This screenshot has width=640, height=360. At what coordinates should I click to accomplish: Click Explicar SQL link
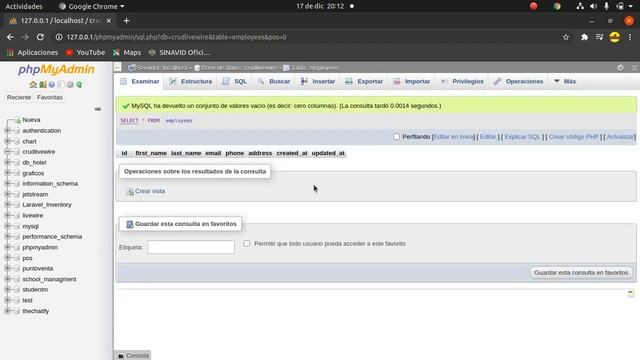[522, 137]
